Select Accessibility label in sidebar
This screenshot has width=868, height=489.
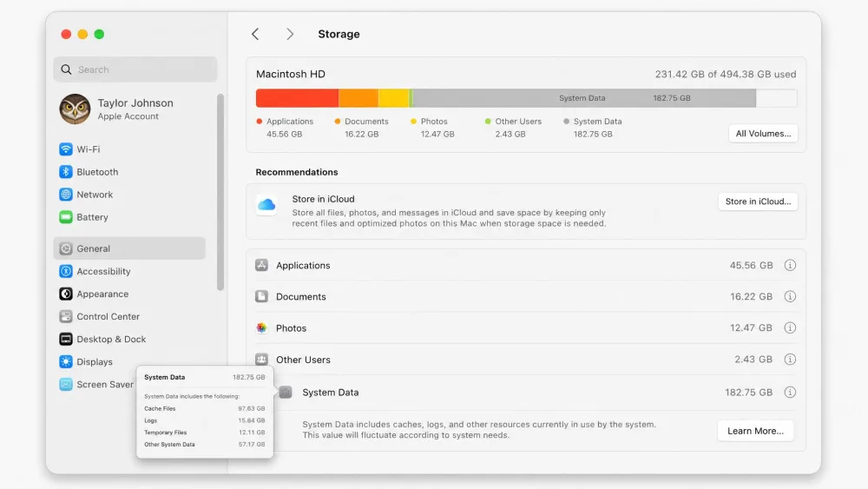click(103, 271)
